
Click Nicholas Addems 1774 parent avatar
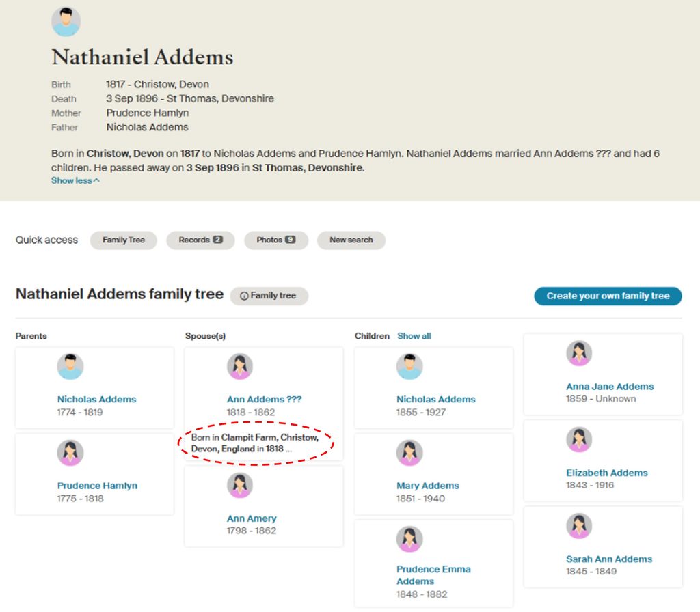point(70,367)
